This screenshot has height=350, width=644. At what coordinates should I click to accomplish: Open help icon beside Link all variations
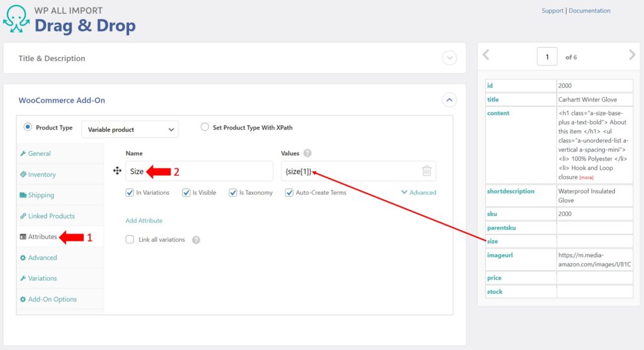pos(196,239)
